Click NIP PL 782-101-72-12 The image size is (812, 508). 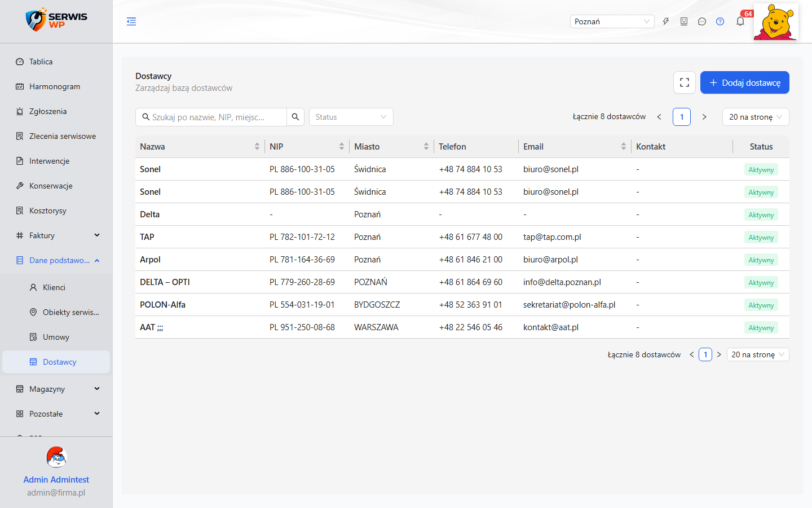(x=302, y=237)
